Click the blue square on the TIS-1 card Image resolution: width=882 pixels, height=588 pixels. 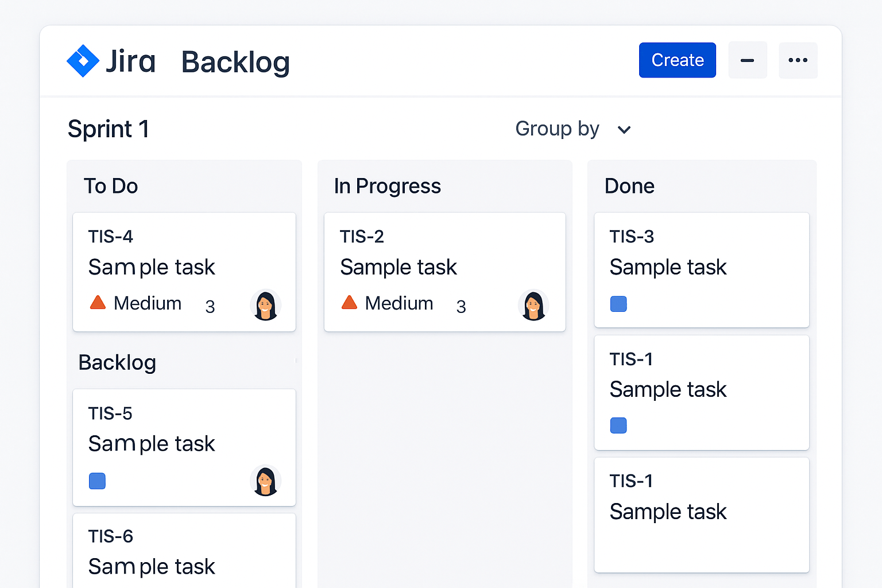point(618,425)
